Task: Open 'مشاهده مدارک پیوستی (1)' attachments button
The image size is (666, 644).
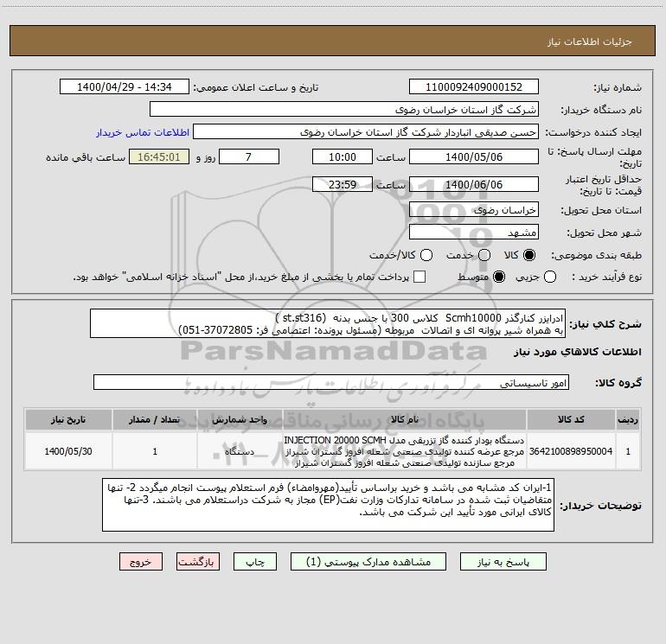Action: (368, 562)
